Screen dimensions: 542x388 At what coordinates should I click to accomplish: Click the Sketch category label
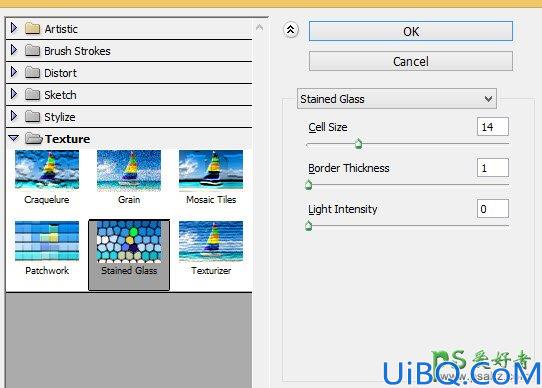tap(60, 95)
